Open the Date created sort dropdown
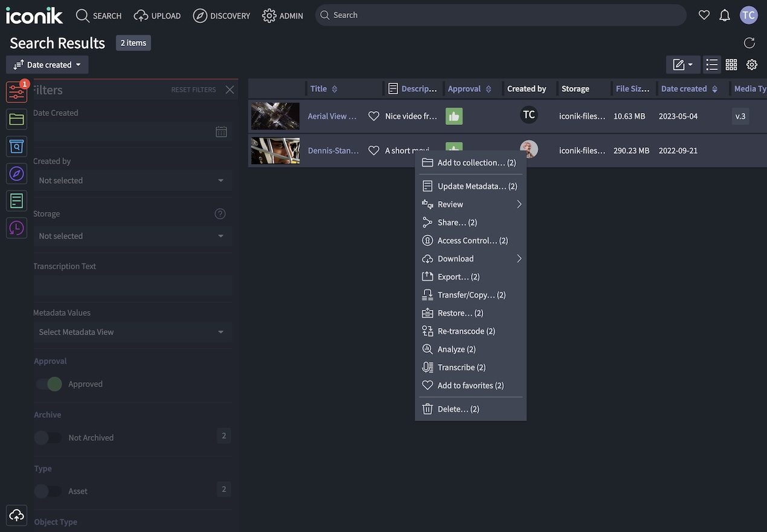 48,65
